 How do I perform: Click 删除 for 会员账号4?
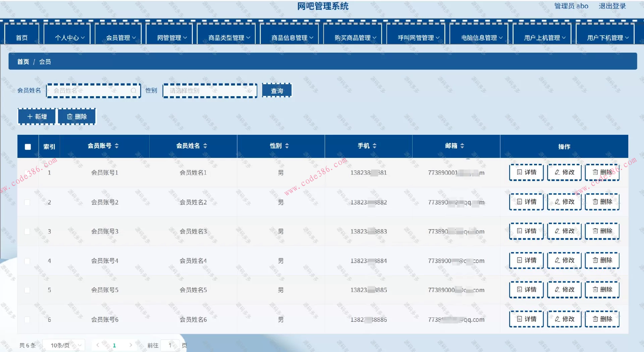(x=602, y=260)
